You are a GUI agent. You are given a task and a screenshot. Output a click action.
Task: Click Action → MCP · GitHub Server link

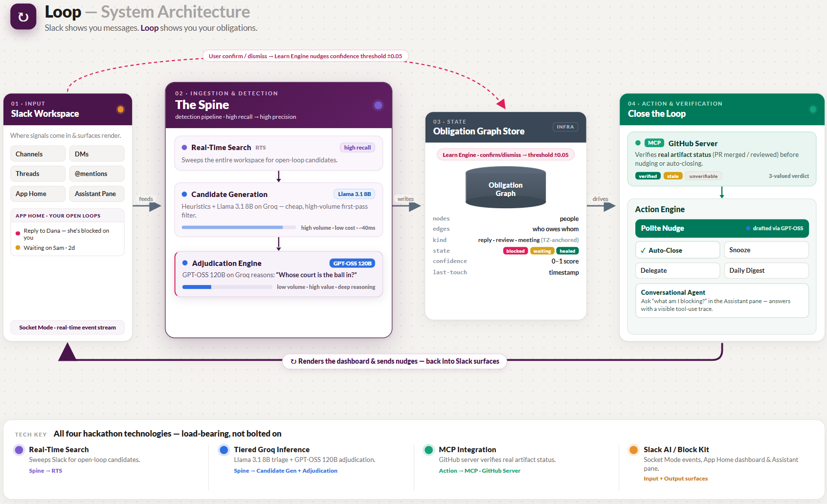(x=480, y=471)
